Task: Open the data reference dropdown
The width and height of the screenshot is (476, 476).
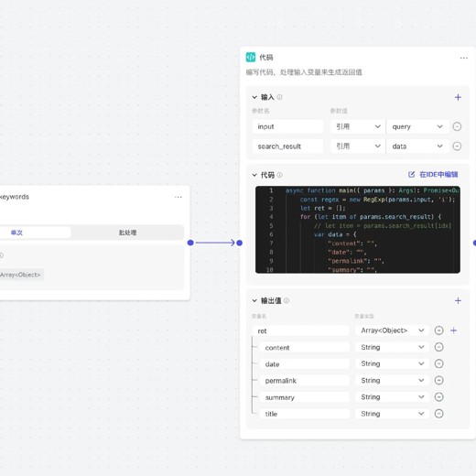Action: tap(417, 146)
